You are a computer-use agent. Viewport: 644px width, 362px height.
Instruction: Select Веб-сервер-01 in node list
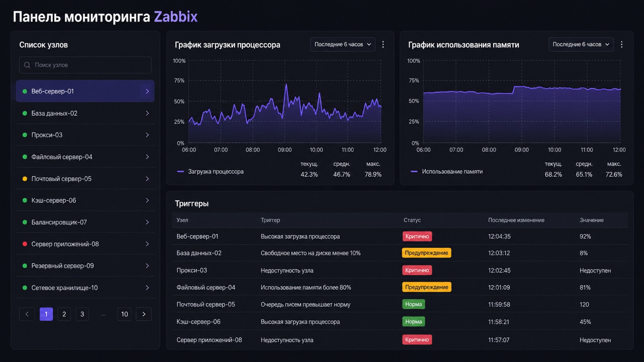[x=85, y=91]
